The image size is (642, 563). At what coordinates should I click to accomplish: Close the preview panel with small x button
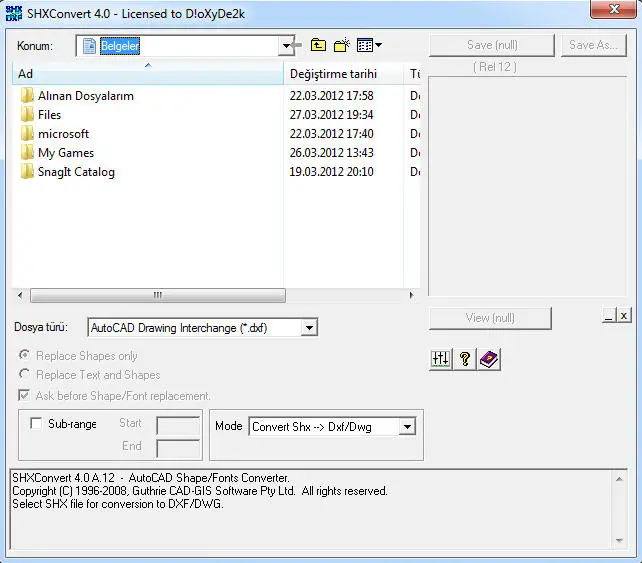[624, 316]
